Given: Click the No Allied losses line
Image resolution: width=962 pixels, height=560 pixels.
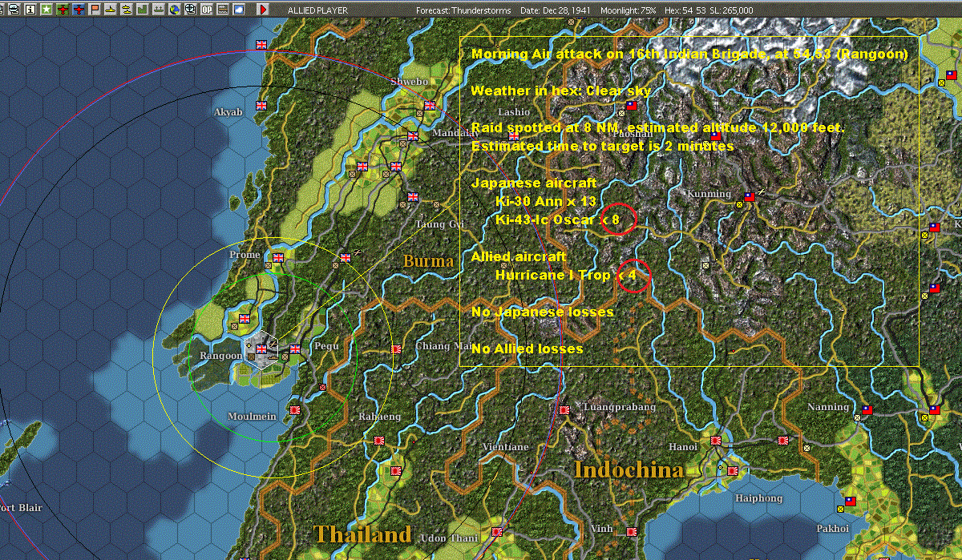Looking at the screenshot, I should click(x=527, y=348).
